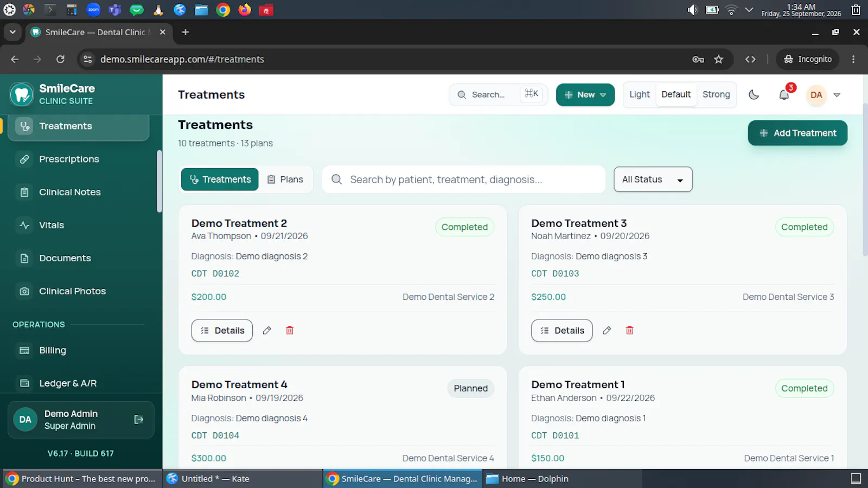Delete Demo Treatment 3 using trash icon
The height and width of the screenshot is (488, 868).
630,330
